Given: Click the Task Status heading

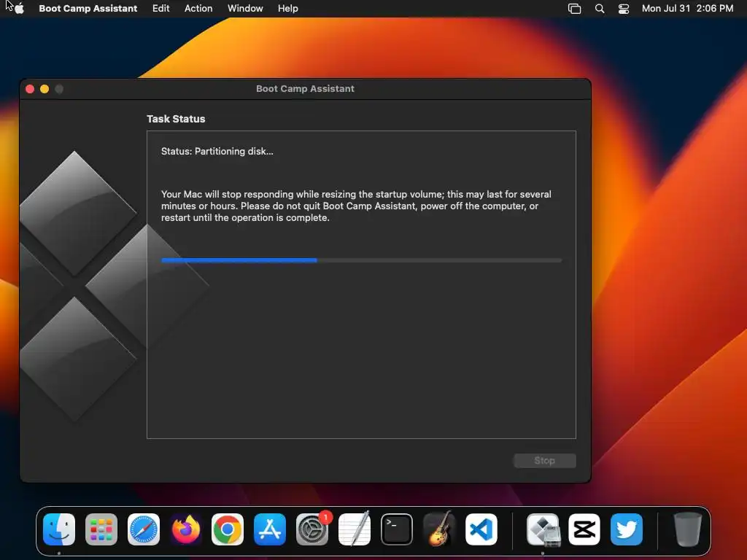Looking at the screenshot, I should [x=176, y=119].
